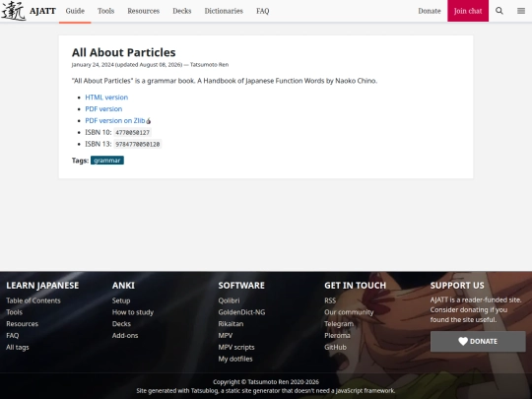This screenshot has height=399, width=532.
Task: Click the heart DONATE button in footer
Action: [x=478, y=341]
